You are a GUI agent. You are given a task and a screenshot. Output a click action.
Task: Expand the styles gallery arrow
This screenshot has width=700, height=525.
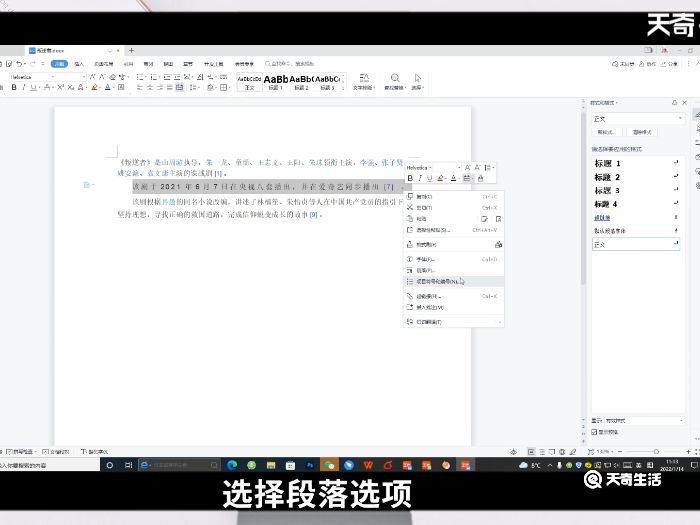click(x=343, y=88)
